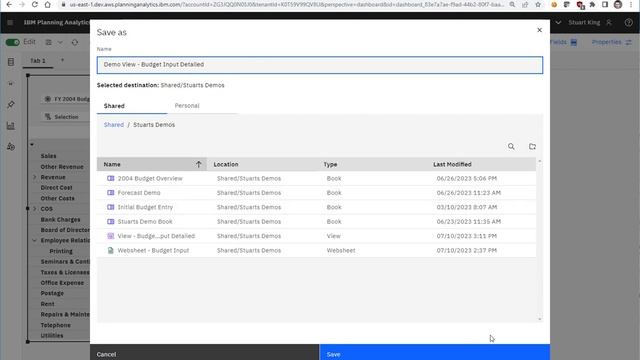Open the Properties panel
Viewport: 640px width, 360px height.
(x=611, y=42)
